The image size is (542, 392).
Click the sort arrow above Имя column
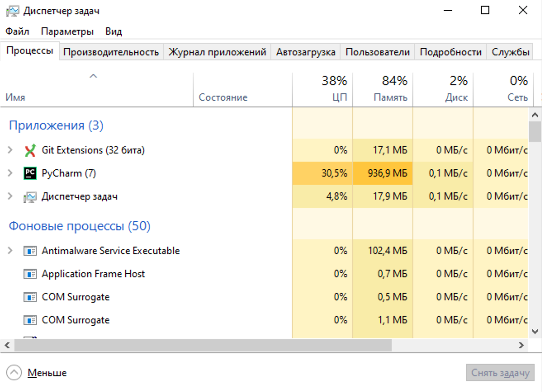coord(93,76)
